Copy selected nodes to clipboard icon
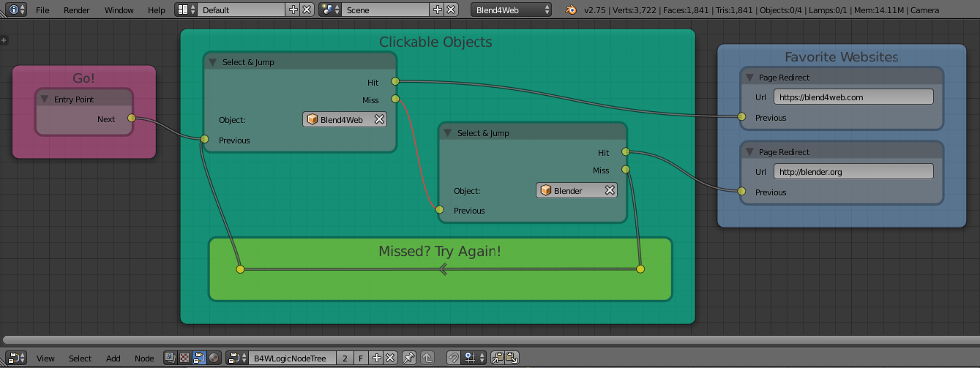This screenshot has width=980, height=368. (498, 358)
